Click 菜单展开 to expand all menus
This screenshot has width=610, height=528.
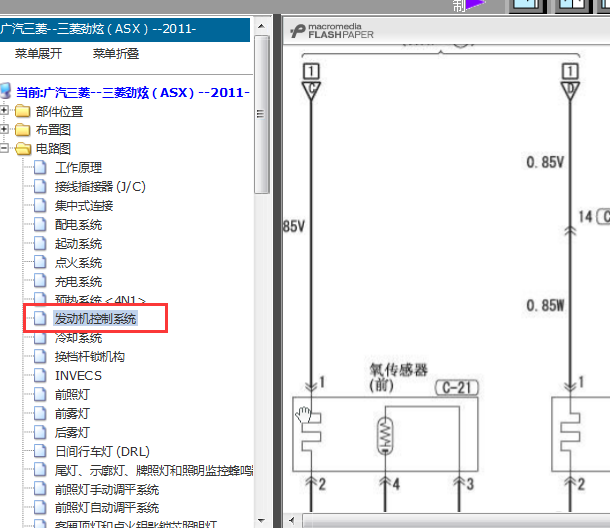38,53
